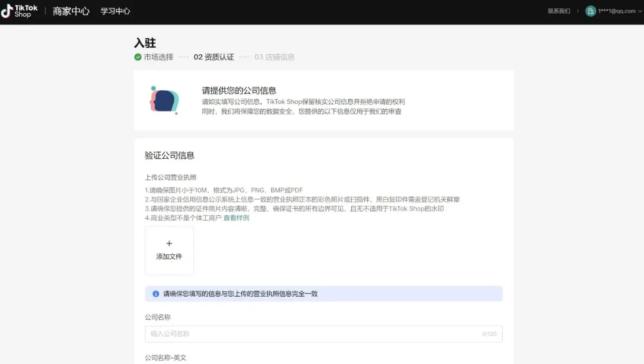Click the 添加文件 file upload area

coord(169,251)
